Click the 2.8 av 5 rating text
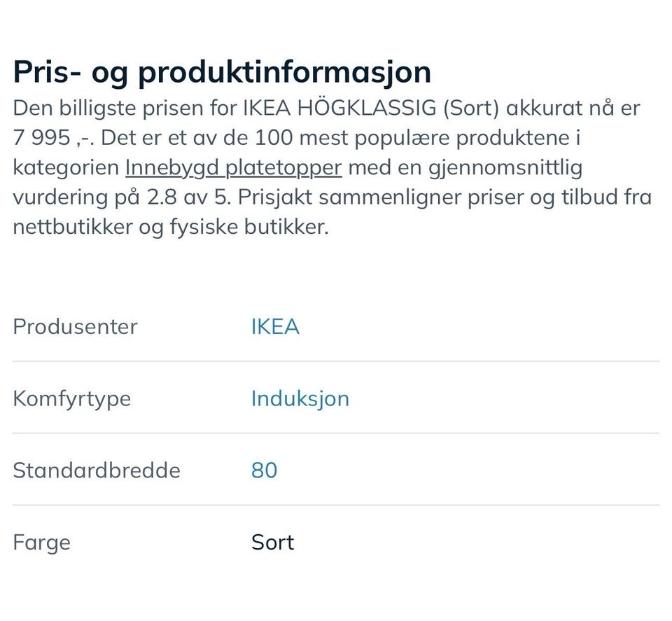 coord(188,197)
